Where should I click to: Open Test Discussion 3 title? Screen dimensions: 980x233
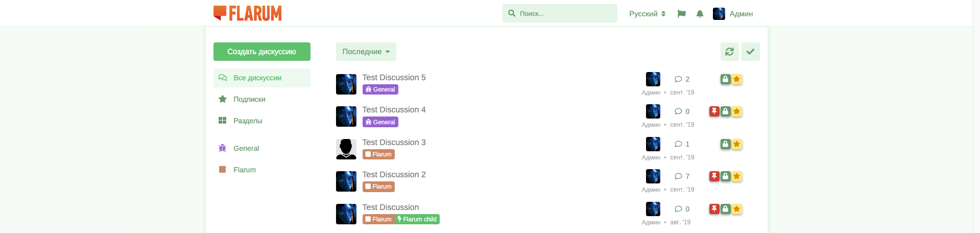(394, 143)
